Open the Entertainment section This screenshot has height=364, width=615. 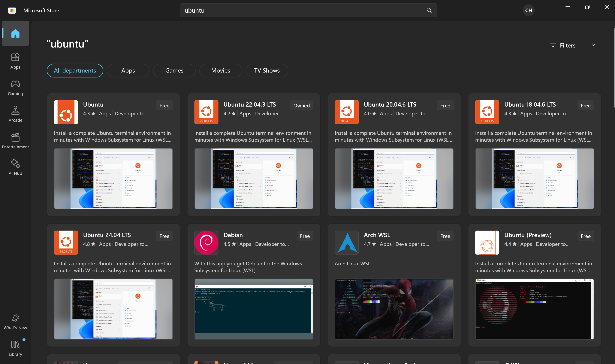tap(15, 141)
